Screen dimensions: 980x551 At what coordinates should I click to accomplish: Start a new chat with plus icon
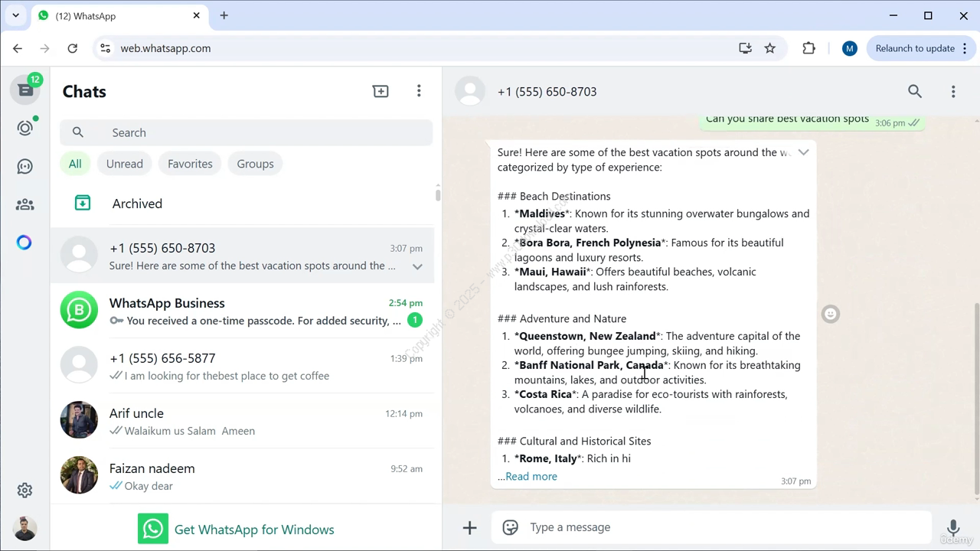[x=381, y=91]
